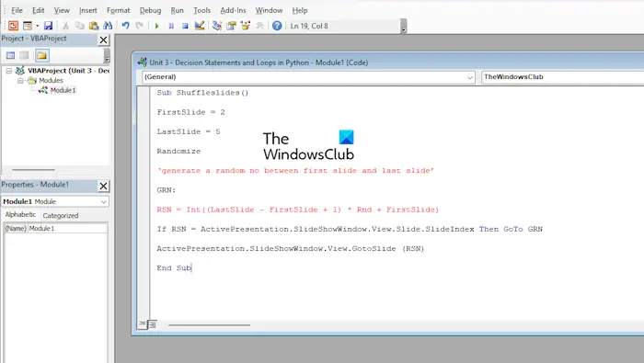
Task: Open Properties Window toolbar icon
Action: 231,26
